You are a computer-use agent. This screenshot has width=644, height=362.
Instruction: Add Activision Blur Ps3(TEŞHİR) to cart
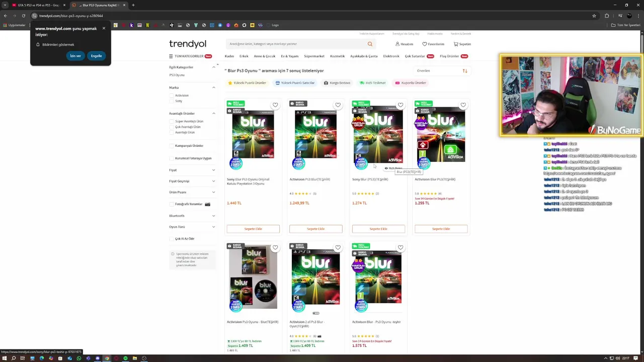[x=441, y=229]
